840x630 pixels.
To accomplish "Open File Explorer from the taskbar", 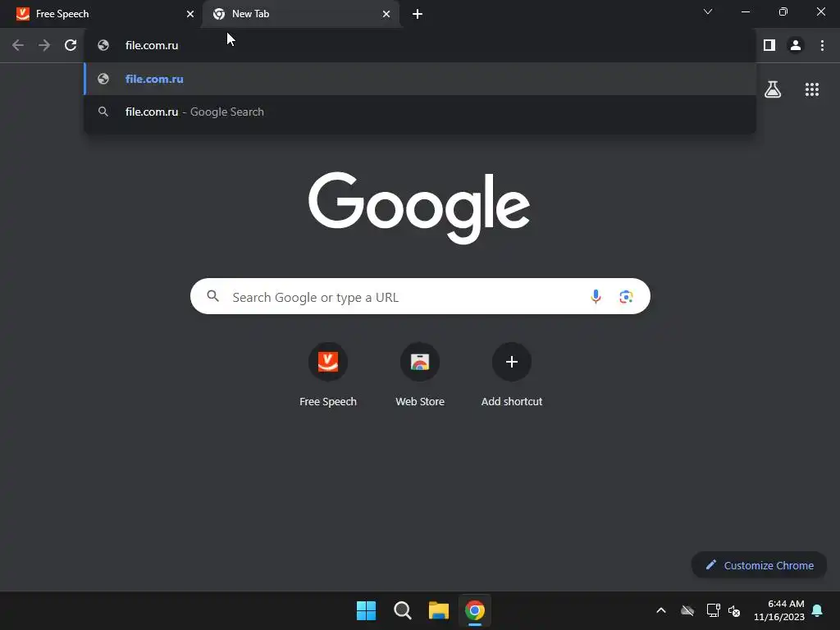I will point(438,610).
